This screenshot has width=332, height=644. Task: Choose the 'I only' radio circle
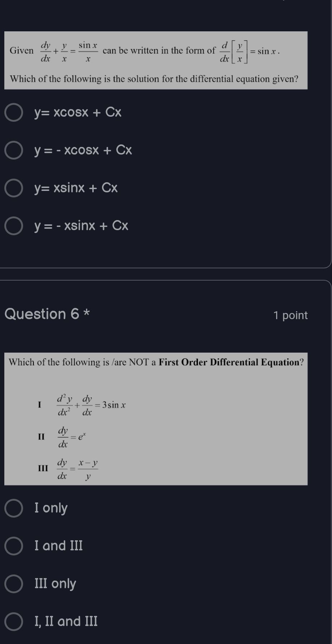(14, 508)
